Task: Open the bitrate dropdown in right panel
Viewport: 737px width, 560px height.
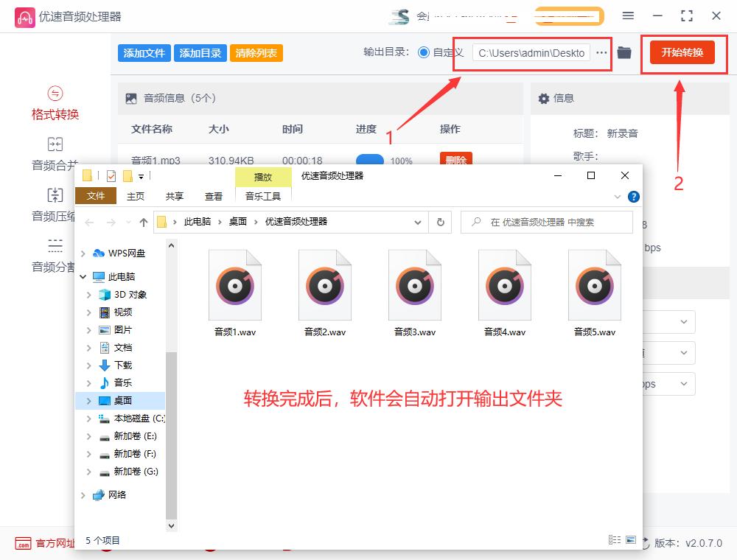Action: click(x=683, y=384)
